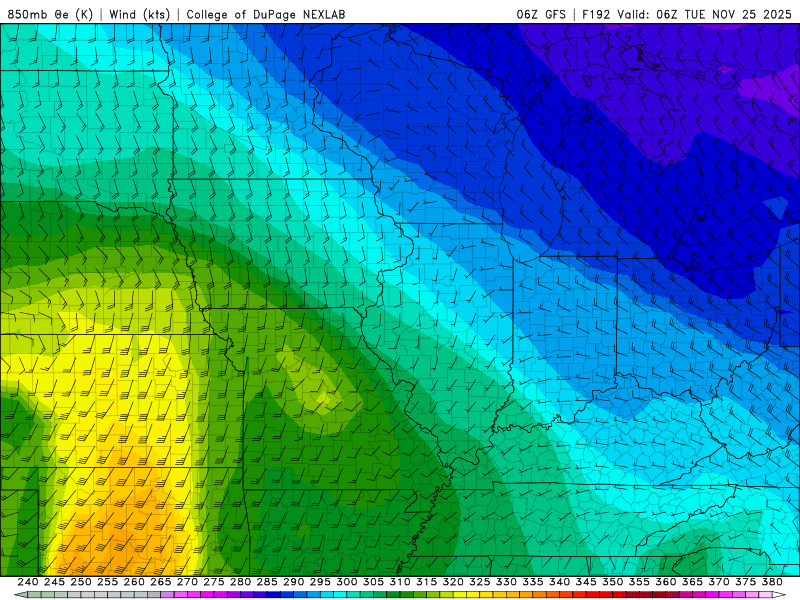800x600 pixels.
Task: Click the 335 color scale label
Action: click(x=532, y=582)
